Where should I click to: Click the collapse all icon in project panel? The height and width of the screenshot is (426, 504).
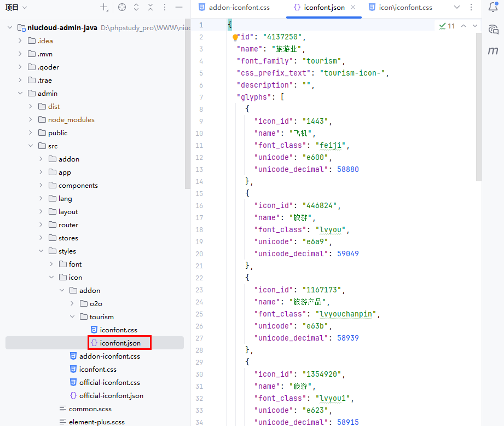[x=150, y=8]
